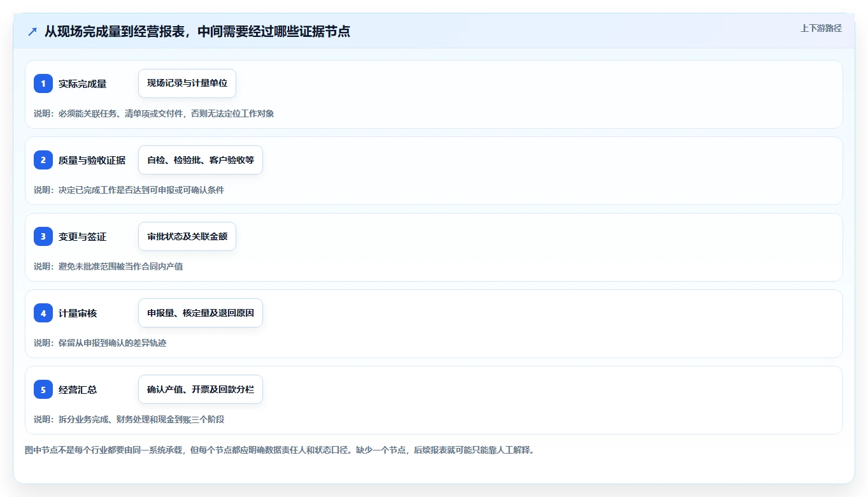Click the step 5 number badge

(x=43, y=389)
